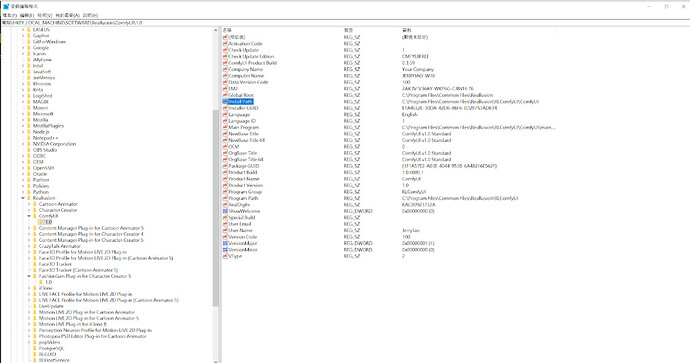Select the Computer Name value name

click(246, 76)
